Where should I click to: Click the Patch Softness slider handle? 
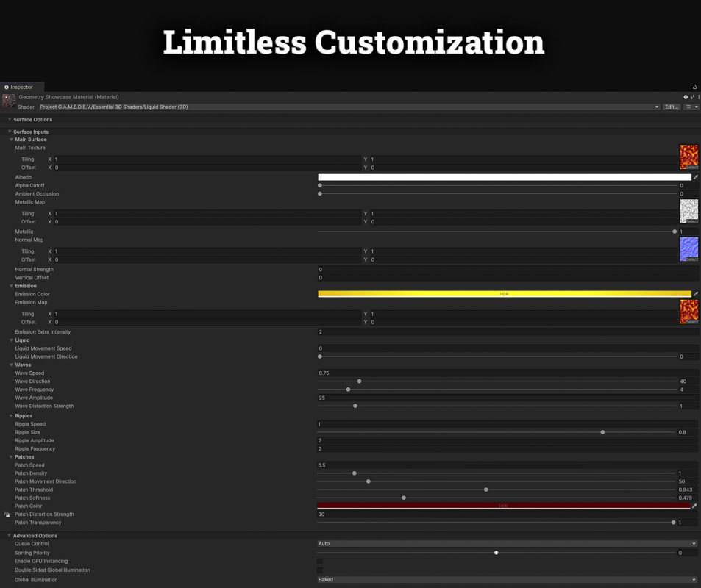(x=404, y=498)
